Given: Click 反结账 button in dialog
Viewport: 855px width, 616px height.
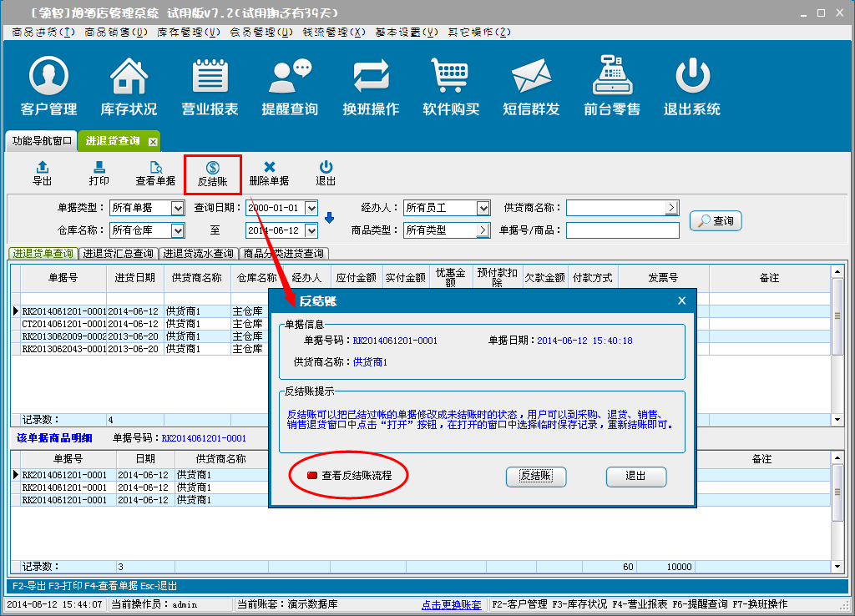Looking at the screenshot, I should (x=536, y=477).
